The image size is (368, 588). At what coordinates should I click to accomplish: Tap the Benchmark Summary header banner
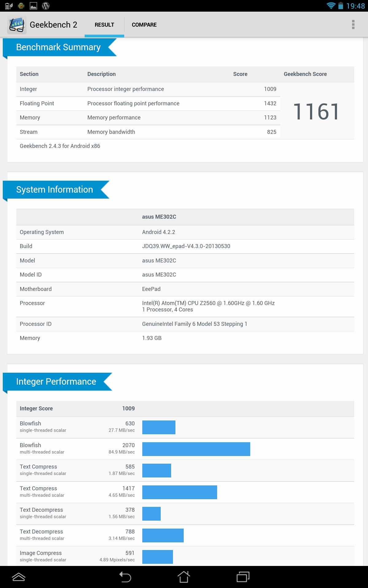click(58, 47)
